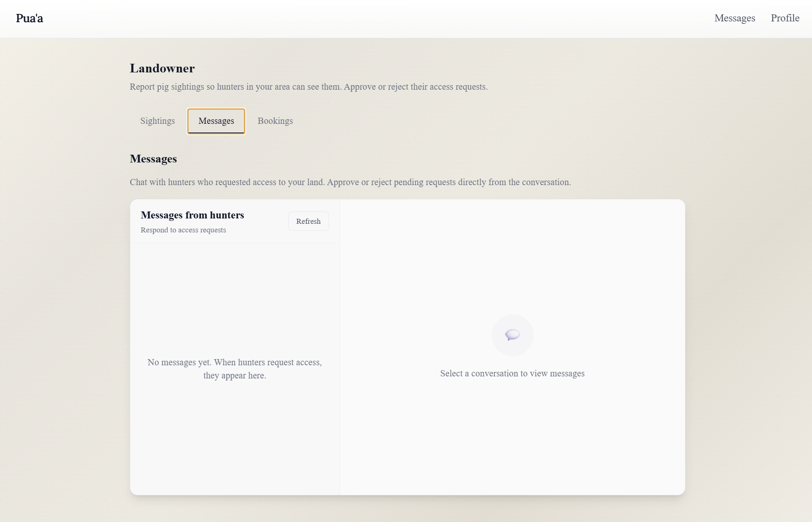Click 'Select a conversation to view messages' text
Image resolution: width=812 pixels, height=522 pixels.
[512, 374]
